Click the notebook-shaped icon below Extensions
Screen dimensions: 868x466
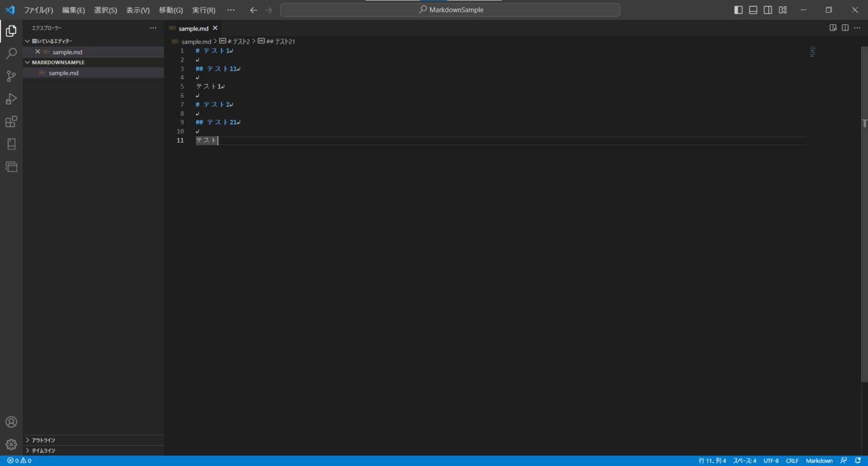11,144
